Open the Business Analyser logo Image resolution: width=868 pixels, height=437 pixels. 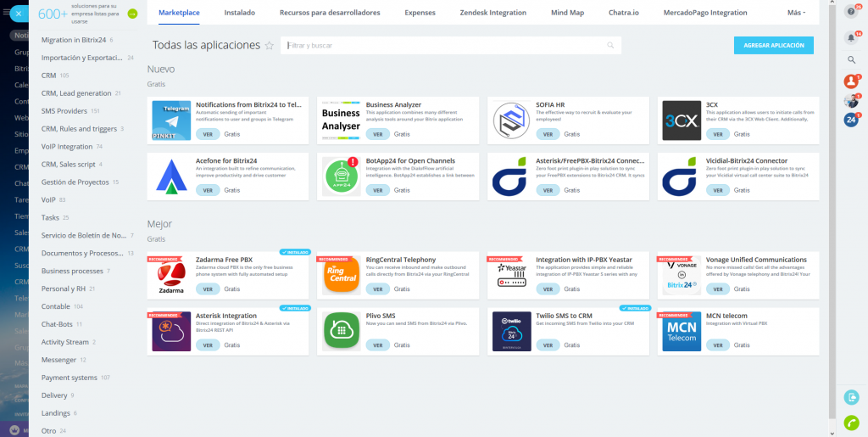(342, 120)
